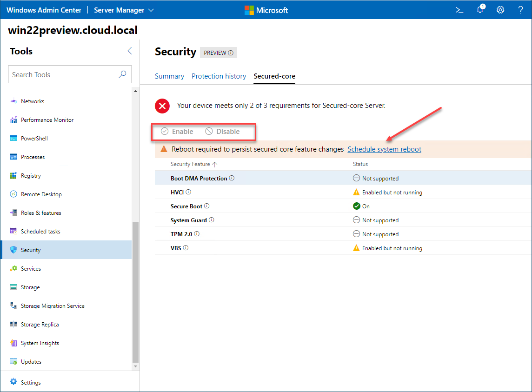
Task: Open Roles & features tool
Action: point(67,213)
